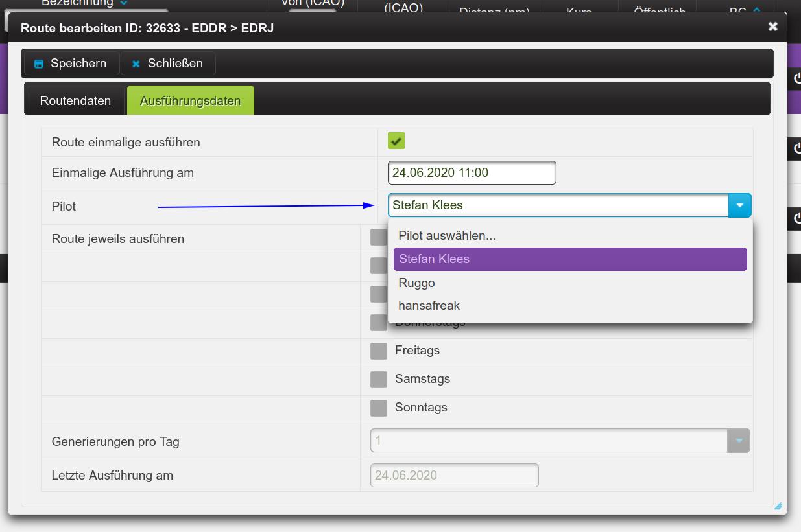Tick the Samstags checkbox
Image resolution: width=801 pixels, height=532 pixels.
[379, 379]
